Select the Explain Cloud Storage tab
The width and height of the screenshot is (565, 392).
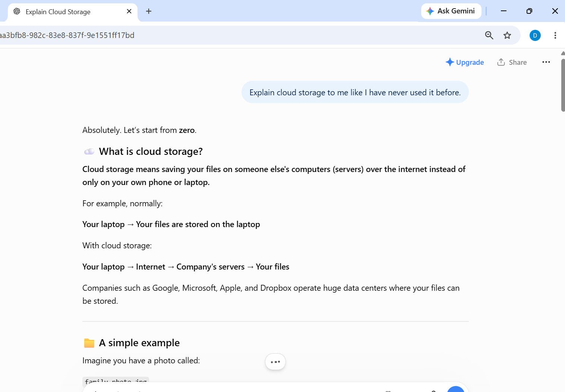tap(73, 12)
